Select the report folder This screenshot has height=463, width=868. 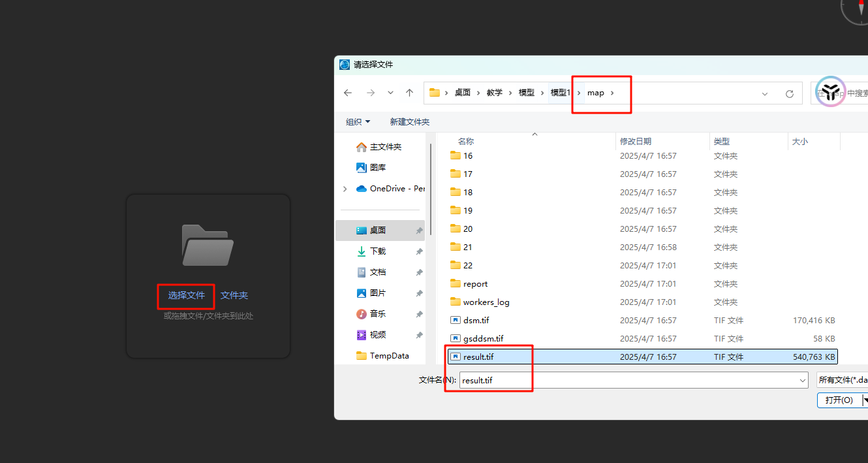click(475, 284)
